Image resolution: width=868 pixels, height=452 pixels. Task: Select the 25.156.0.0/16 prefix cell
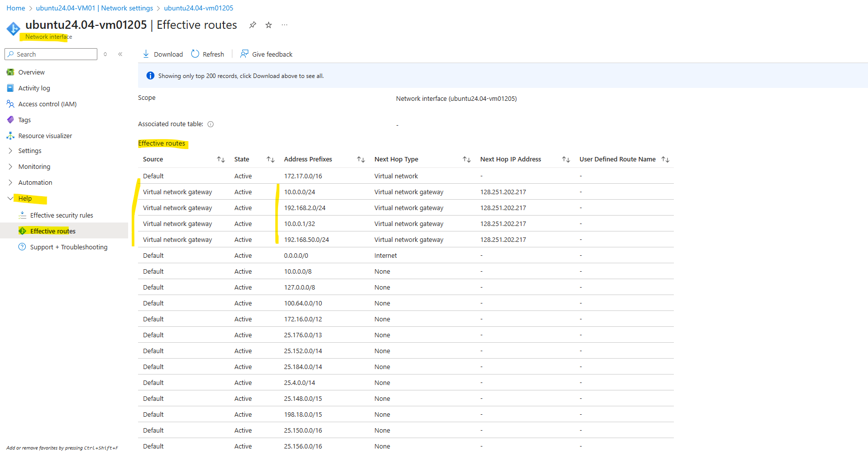303,447
